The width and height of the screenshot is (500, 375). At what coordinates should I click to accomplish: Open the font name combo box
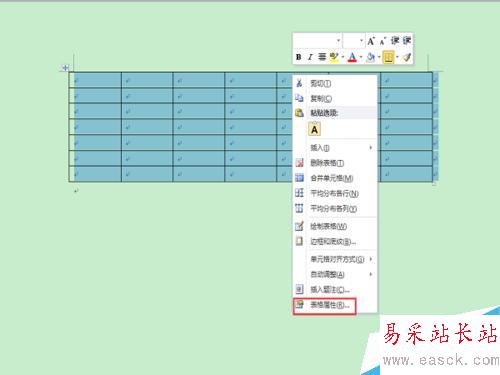coord(317,41)
